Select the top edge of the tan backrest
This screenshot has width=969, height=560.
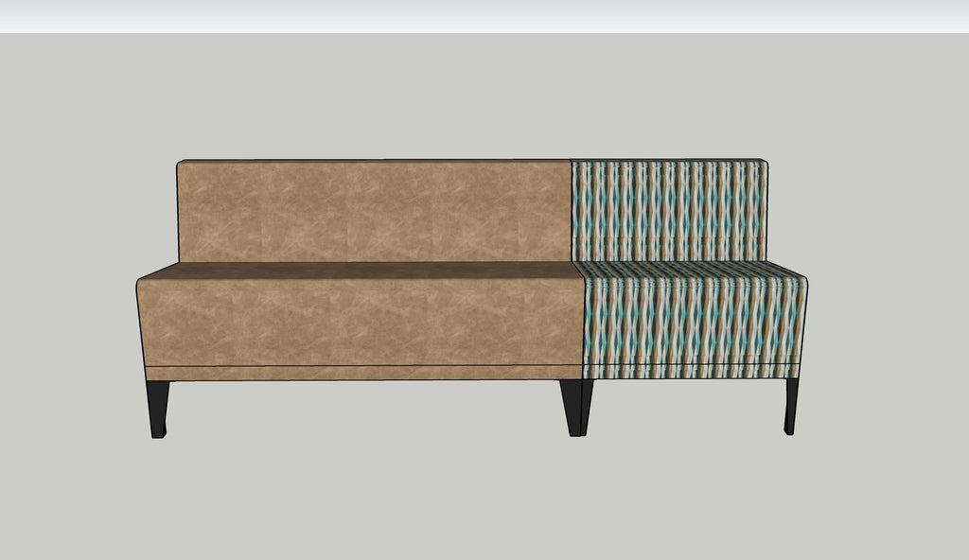point(374,160)
